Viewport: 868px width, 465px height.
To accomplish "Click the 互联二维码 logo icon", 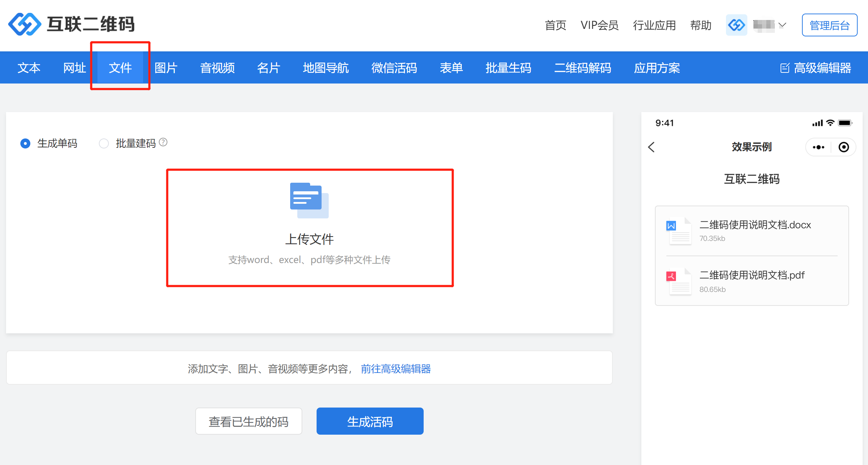I will pyautogui.click(x=24, y=24).
